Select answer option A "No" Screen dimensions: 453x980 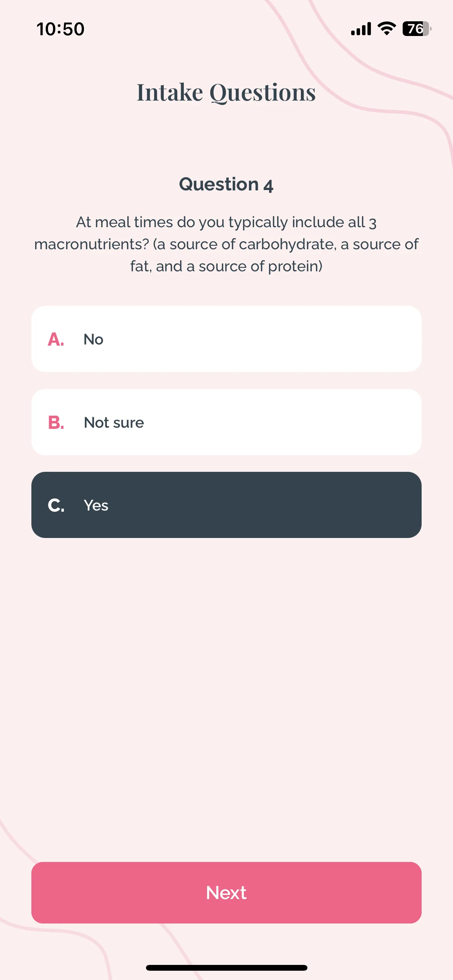click(x=226, y=339)
